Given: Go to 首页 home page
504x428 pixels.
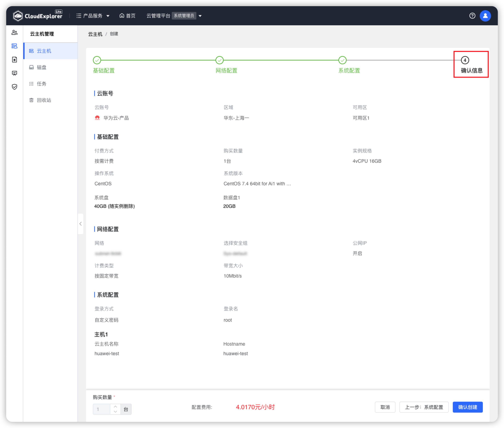Looking at the screenshot, I should click(x=128, y=16).
